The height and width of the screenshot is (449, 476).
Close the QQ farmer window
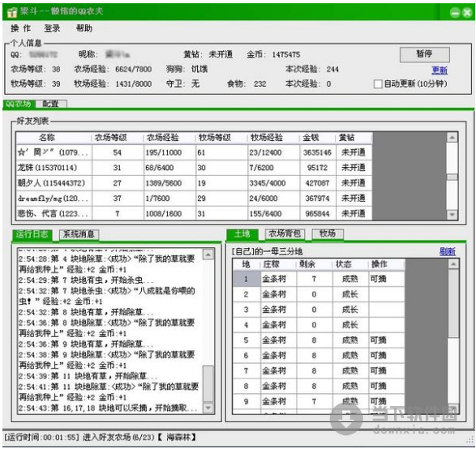[x=467, y=12]
